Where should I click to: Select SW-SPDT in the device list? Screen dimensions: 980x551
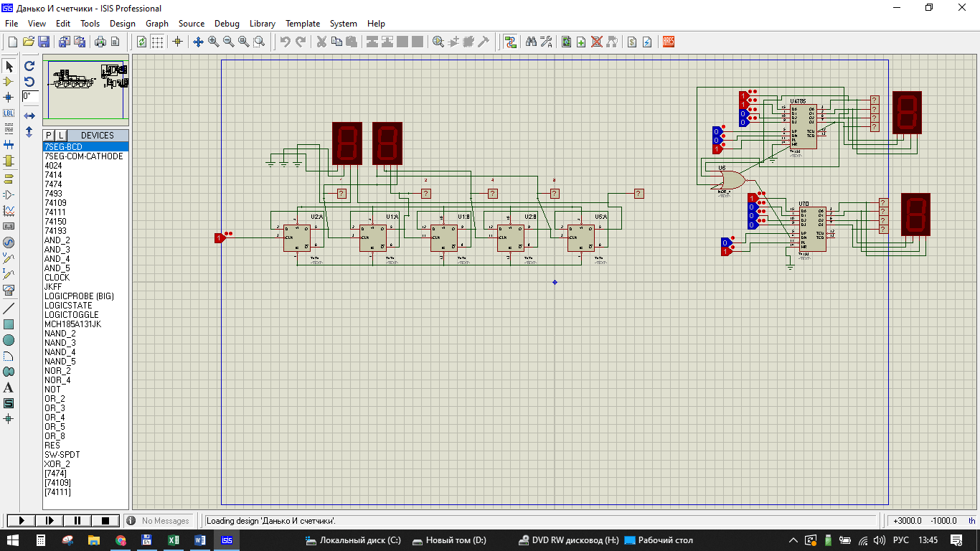click(x=62, y=455)
